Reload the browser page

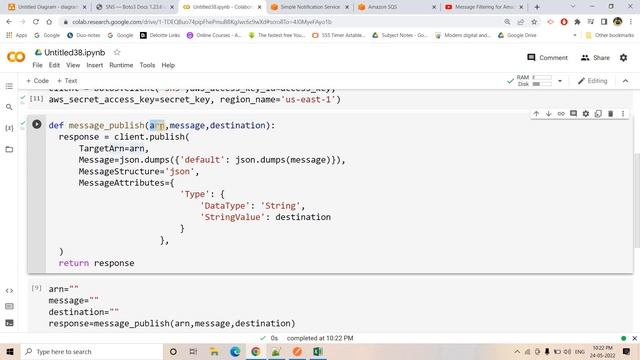[36, 22]
